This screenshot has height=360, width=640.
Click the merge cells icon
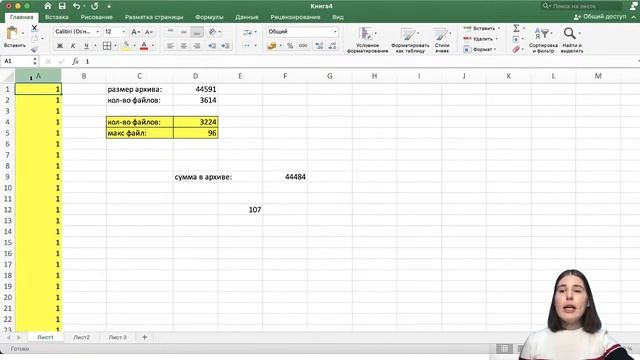[247, 46]
